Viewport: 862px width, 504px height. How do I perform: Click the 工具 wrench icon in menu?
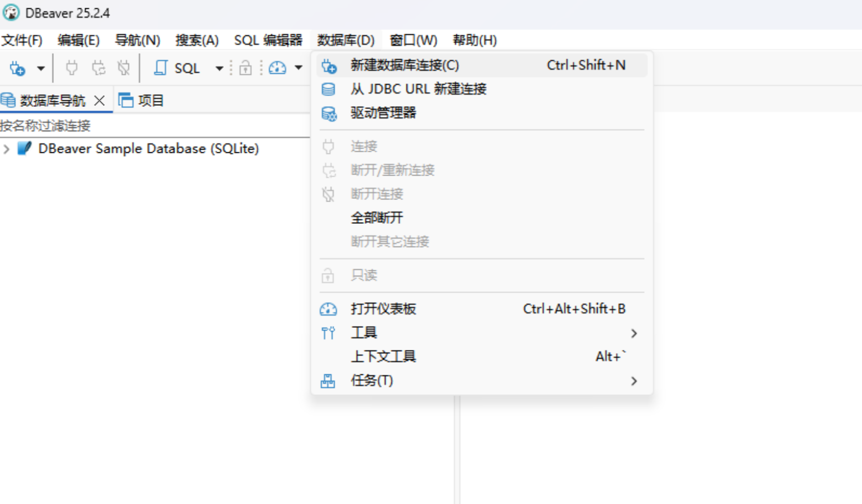(x=328, y=333)
